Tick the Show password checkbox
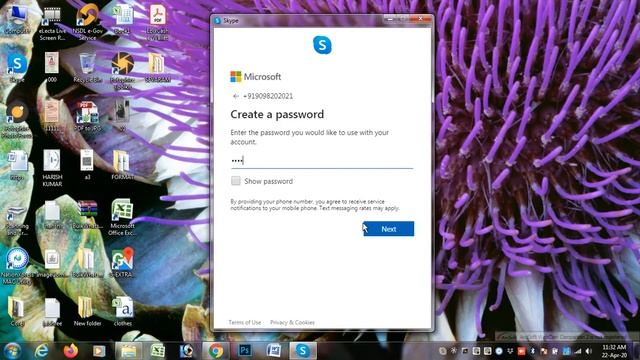The height and width of the screenshot is (360, 640). (x=236, y=181)
